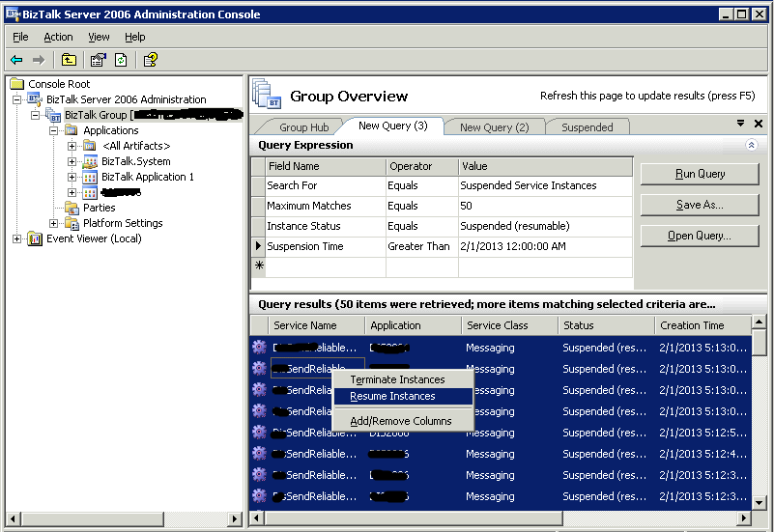This screenshot has height=532, width=774.
Task: Click the gear icon of last visible result row
Action: (259, 495)
